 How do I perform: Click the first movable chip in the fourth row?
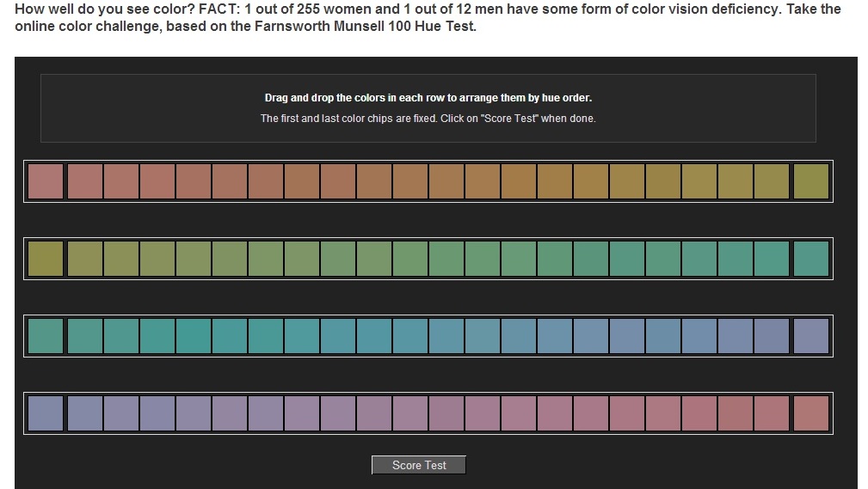tap(85, 413)
